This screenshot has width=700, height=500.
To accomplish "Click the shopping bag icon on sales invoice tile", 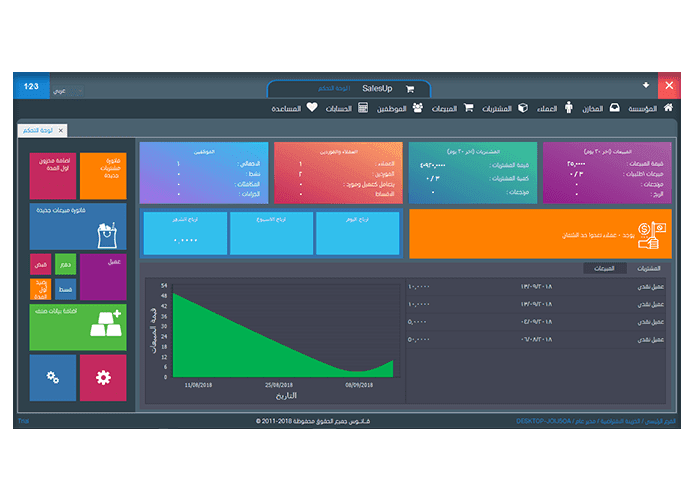I will tap(107, 235).
